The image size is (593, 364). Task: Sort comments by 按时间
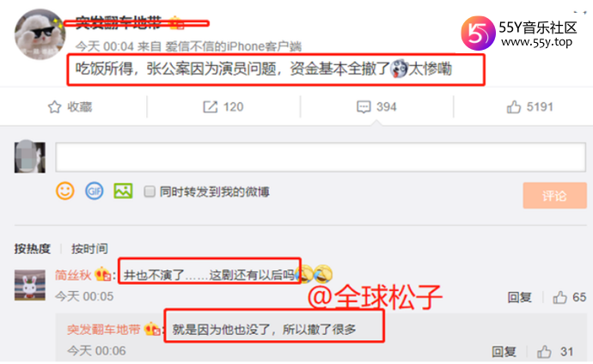point(89,248)
